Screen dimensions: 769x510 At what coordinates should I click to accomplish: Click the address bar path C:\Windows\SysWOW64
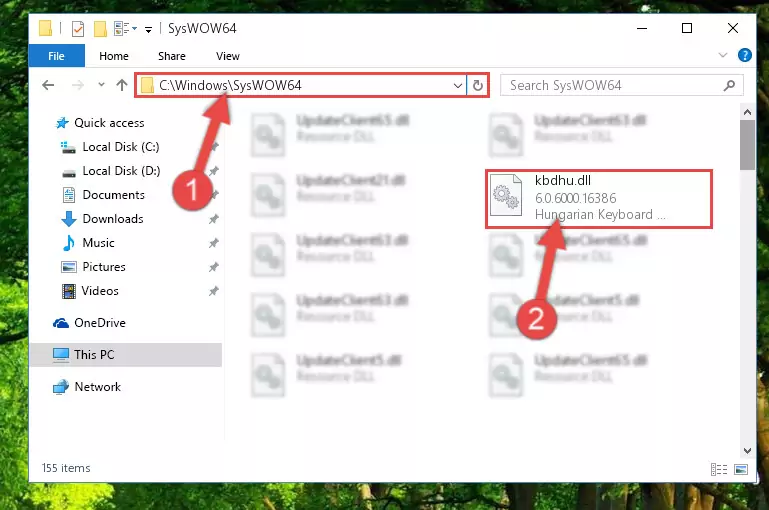[230, 85]
